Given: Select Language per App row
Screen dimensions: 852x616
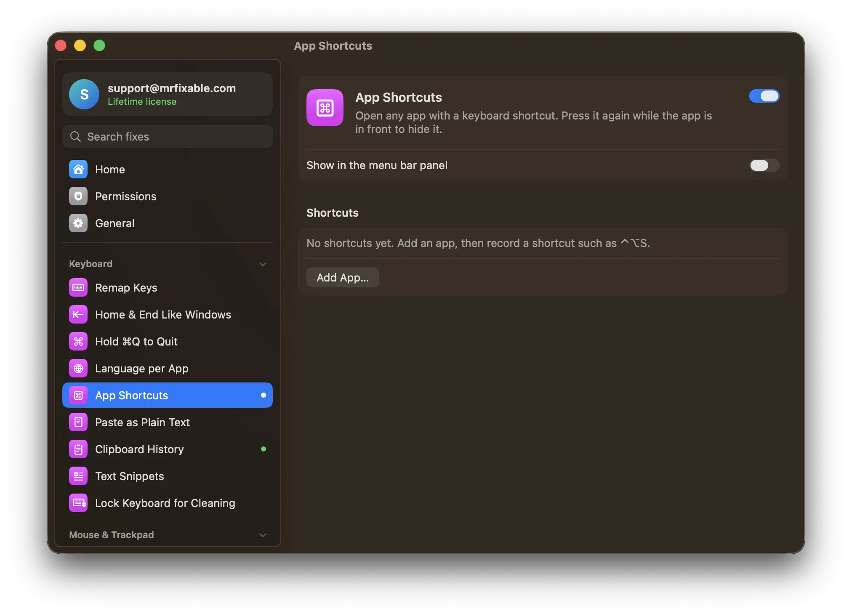Looking at the screenshot, I should [168, 369].
